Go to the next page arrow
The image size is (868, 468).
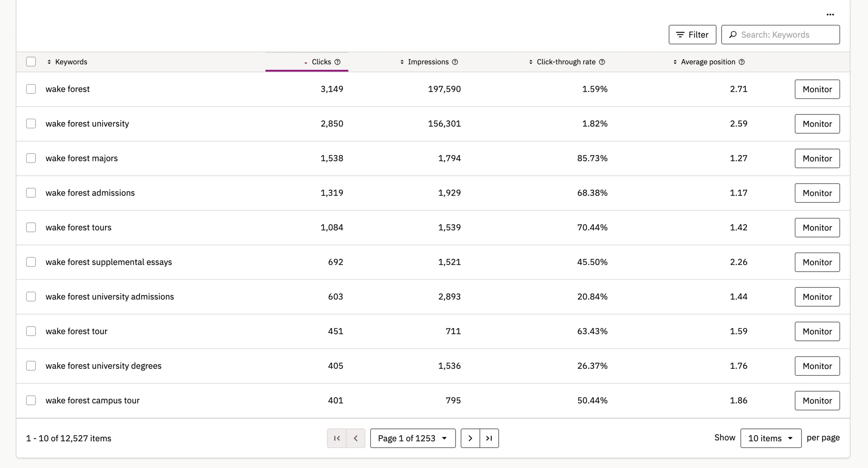tap(470, 438)
